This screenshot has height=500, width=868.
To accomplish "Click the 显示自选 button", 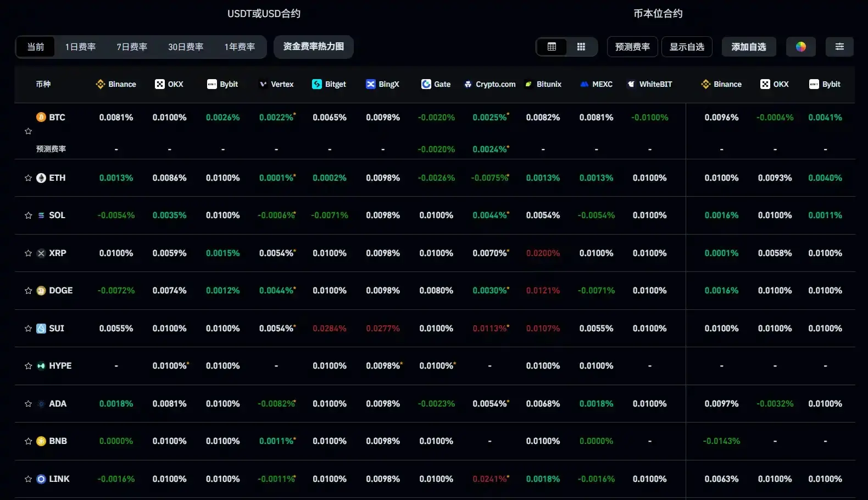I will [x=687, y=47].
